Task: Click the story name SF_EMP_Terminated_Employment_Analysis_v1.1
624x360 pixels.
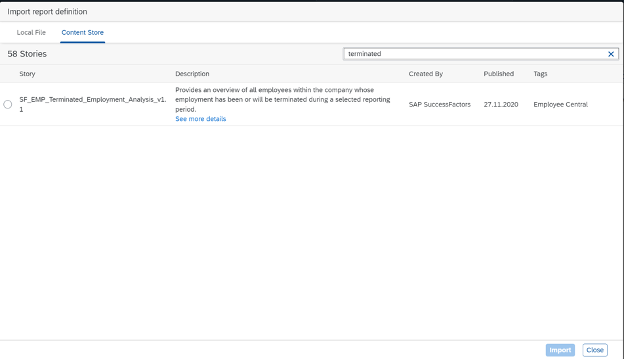Action: click(x=93, y=104)
